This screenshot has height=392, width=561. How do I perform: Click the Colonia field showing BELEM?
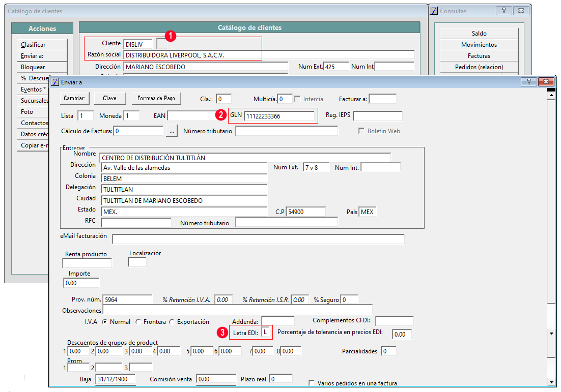(184, 178)
